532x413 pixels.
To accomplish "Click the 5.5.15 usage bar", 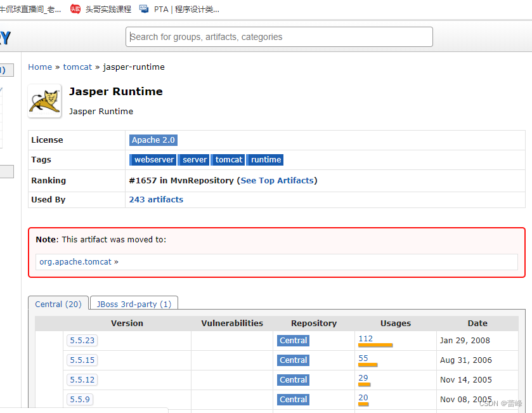I will point(368,365).
